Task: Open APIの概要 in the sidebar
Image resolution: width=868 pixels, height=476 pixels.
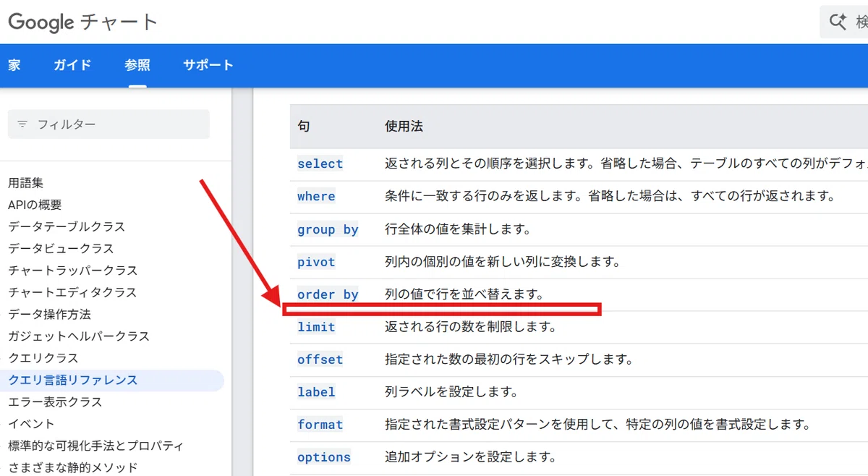Action: click(35, 205)
